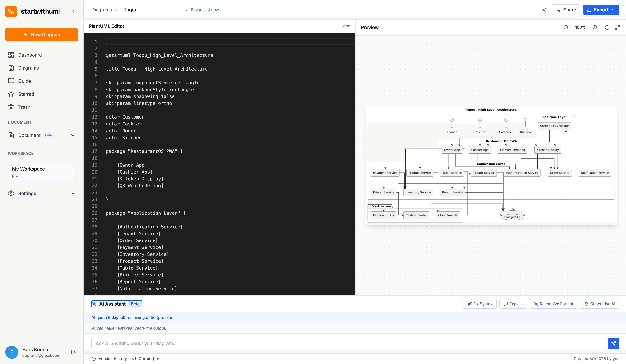Click the 100% zoom level text

580,27
